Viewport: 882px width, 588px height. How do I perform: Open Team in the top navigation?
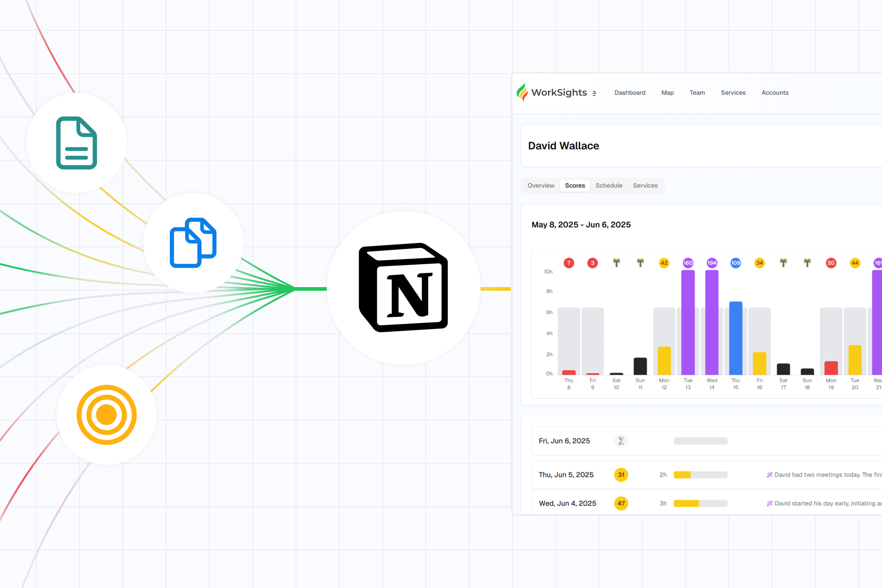(x=697, y=93)
